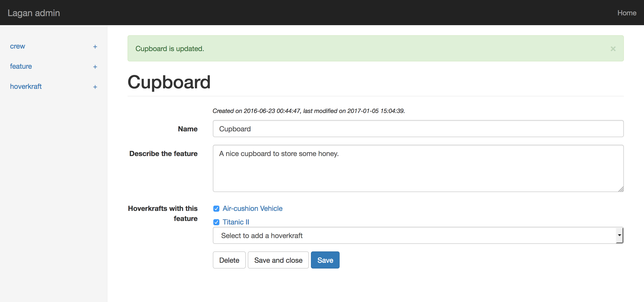Focus the Name input field
The width and height of the screenshot is (644, 302).
(418, 129)
